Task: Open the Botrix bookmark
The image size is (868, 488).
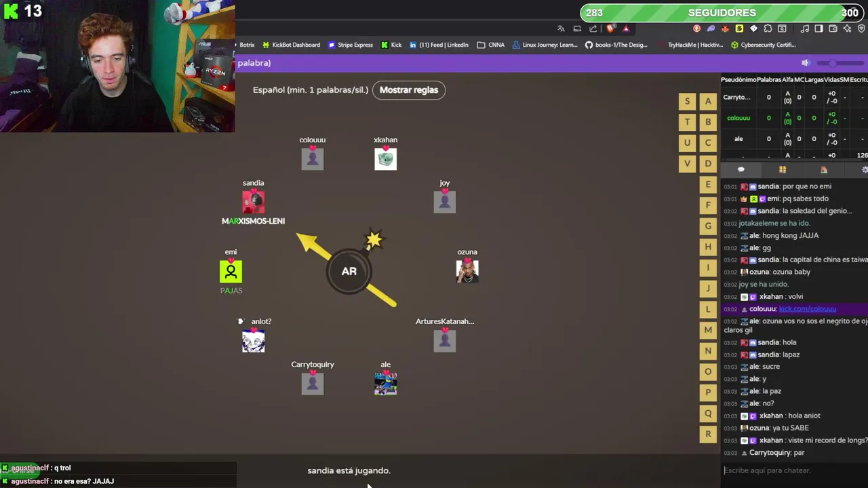Action: click(x=246, y=45)
